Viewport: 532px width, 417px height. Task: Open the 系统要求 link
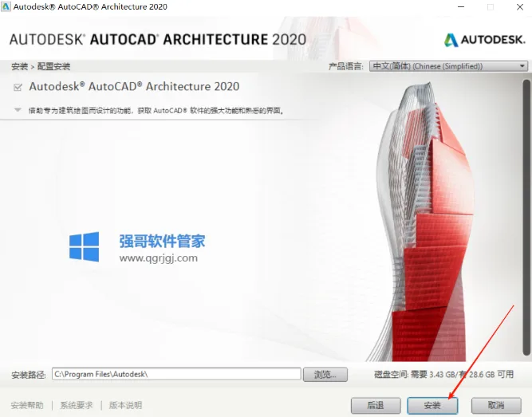click(77, 405)
